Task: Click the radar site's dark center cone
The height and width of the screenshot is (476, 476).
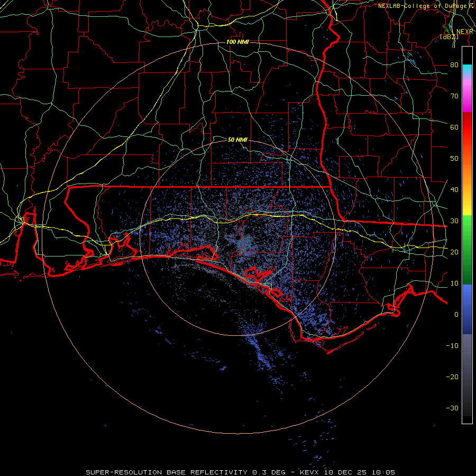Action: point(237,237)
